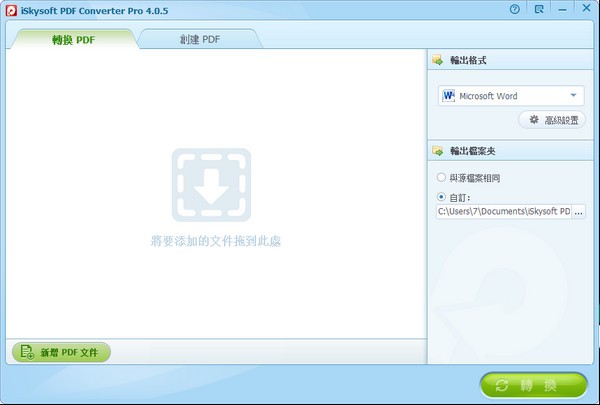The height and width of the screenshot is (405, 600).
Task: Open the help question mark icon
Action: click(x=515, y=9)
